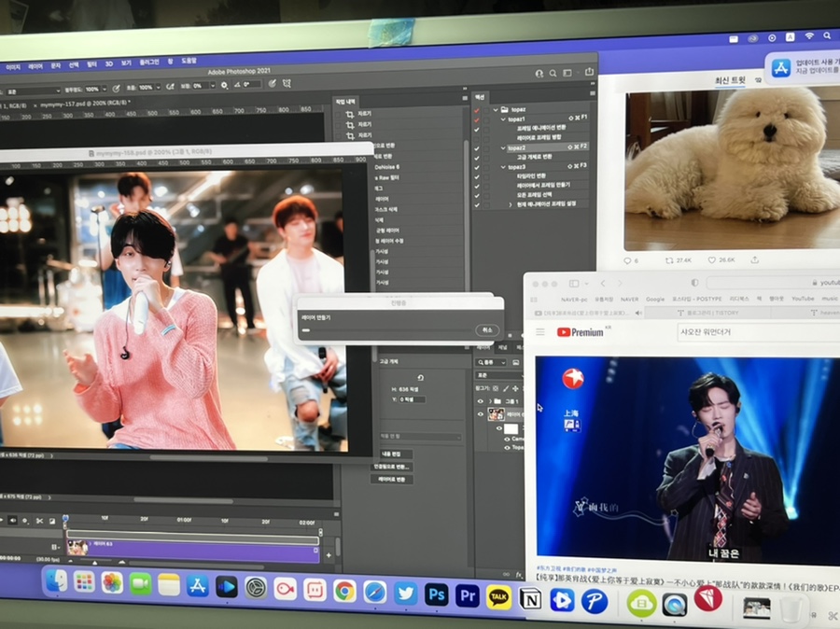Toggle check for topaz3 action

(476, 168)
